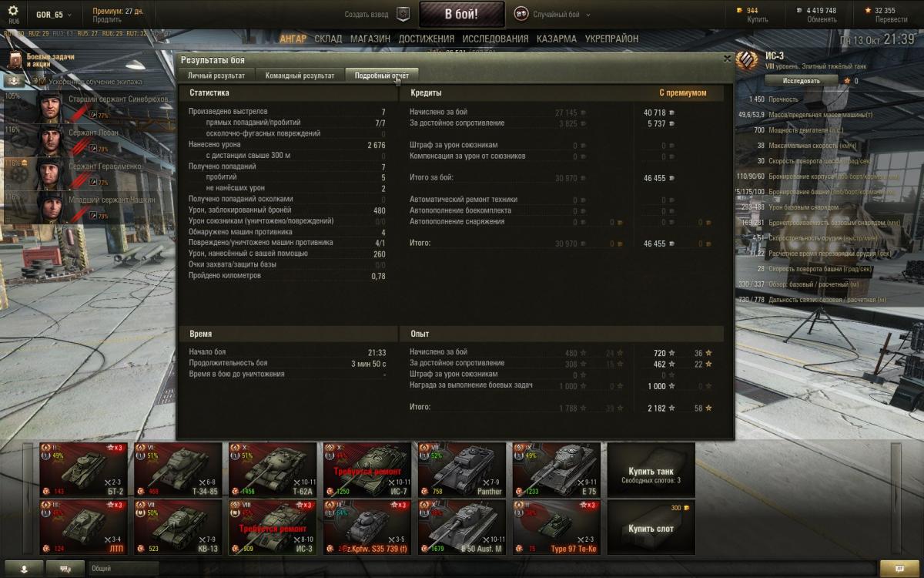Select the Pz.Kpfw. S35 739 (f) tank

click(x=367, y=528)
